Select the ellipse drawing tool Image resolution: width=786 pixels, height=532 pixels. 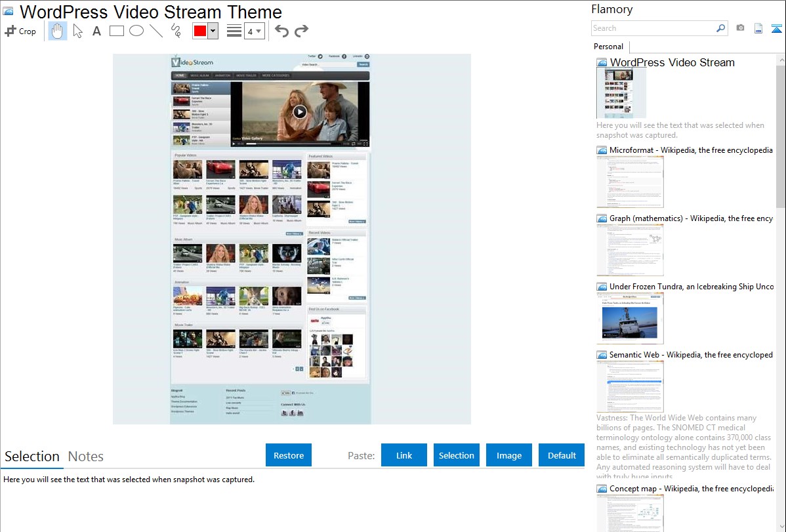136,31
